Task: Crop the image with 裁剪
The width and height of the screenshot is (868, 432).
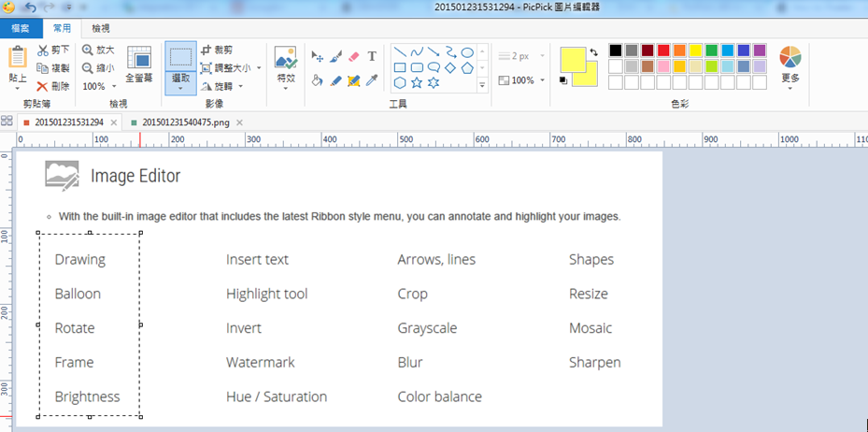Action: (217, 50)
